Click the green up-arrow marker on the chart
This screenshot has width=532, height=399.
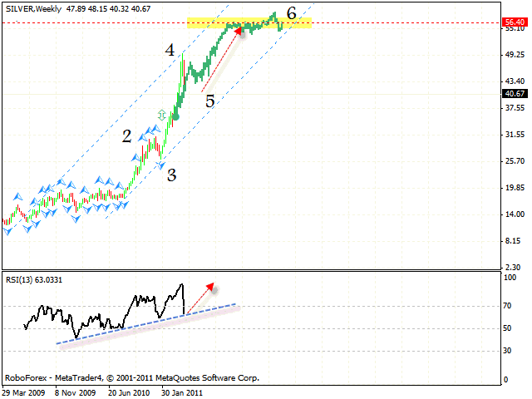point(163,115)
